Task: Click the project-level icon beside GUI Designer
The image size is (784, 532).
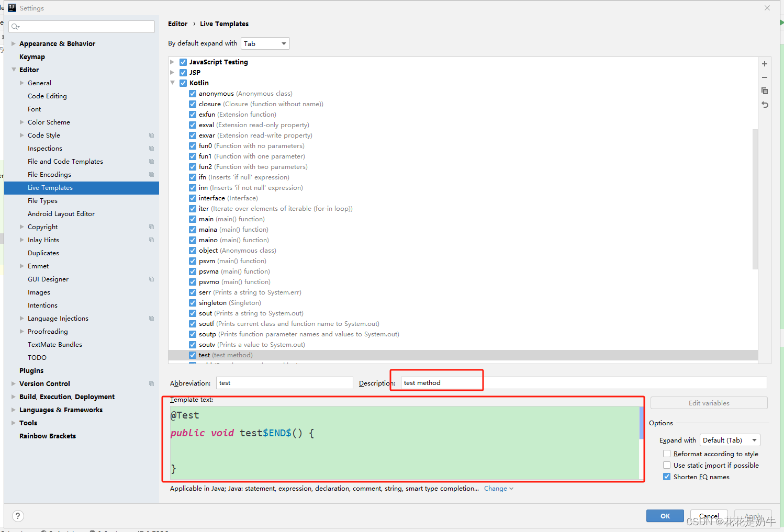Action: coord(152,279)
